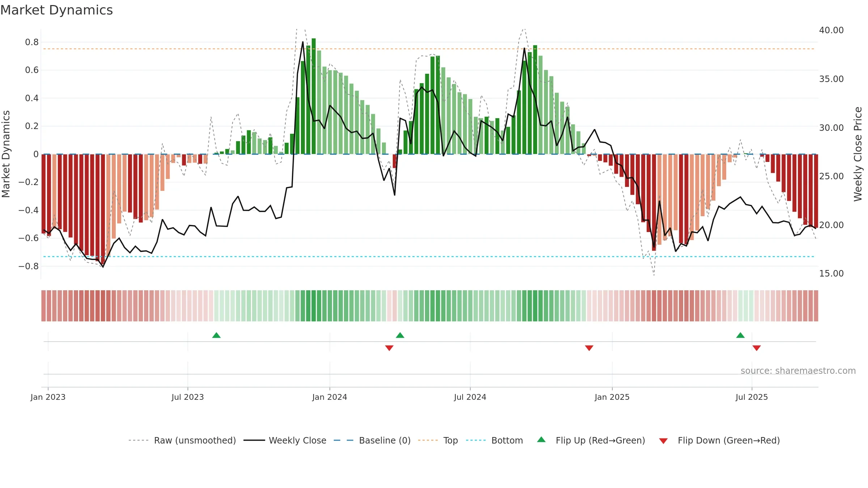
Task: Click the 30.00 price axis label
Action: (x=831, y=128)
